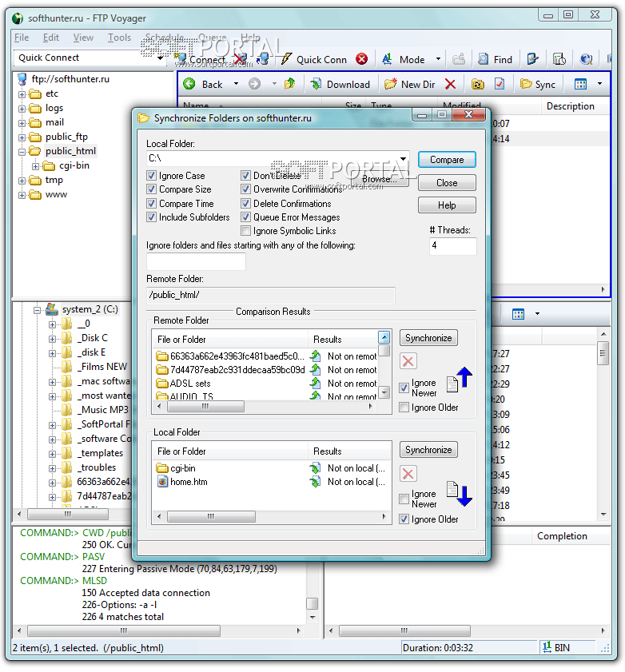Disable Include Subfolders option
This screenshot has height=672, width=625.
pyautogui.click(x=151, y=217)
